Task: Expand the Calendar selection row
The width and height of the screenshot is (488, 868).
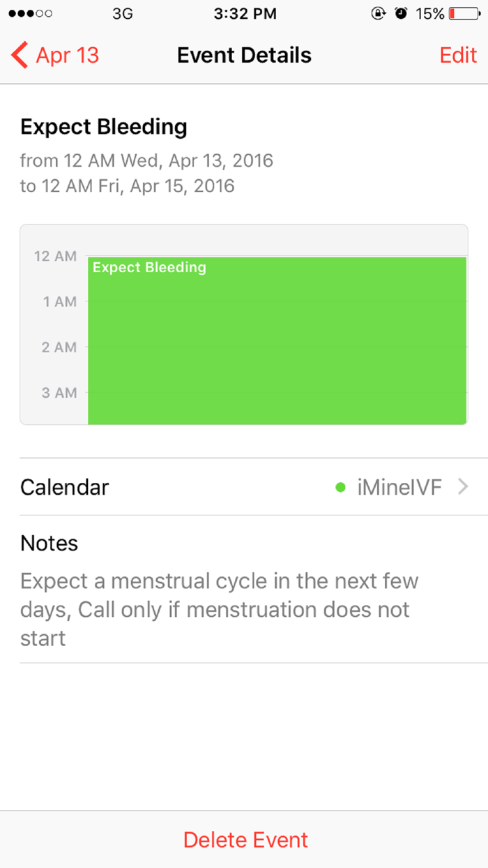Action: point(244,487)
